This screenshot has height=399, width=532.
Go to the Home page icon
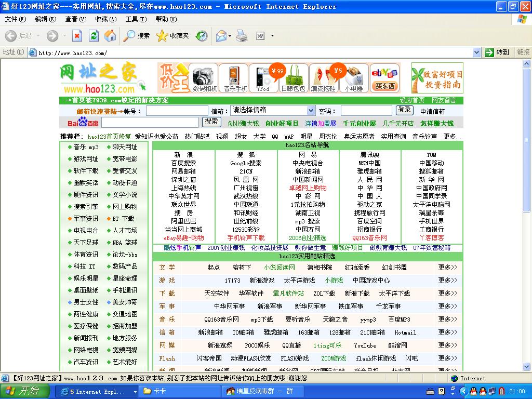110,36
